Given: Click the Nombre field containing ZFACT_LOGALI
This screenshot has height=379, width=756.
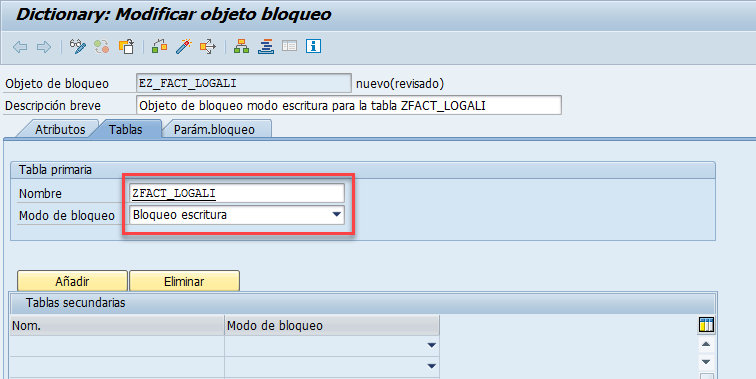Looking at the screenshot, I should click(237, 193).
